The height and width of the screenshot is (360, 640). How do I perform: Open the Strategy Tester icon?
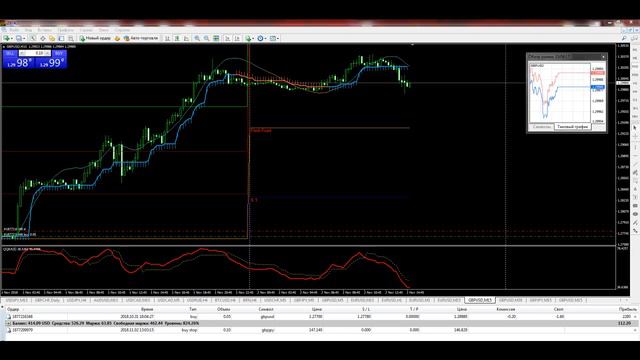pyautogui.click(x=71, y=38)
